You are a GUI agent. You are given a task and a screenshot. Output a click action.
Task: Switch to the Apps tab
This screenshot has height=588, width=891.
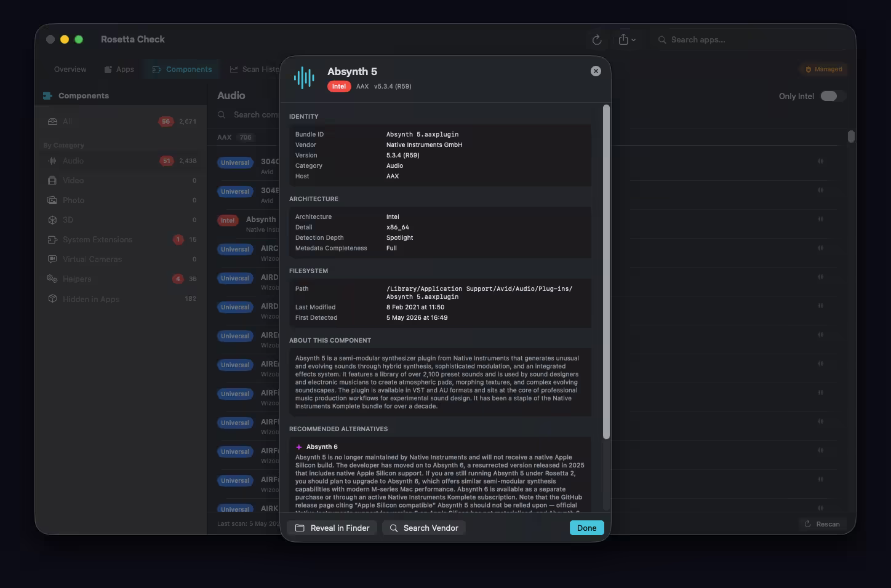119,70
